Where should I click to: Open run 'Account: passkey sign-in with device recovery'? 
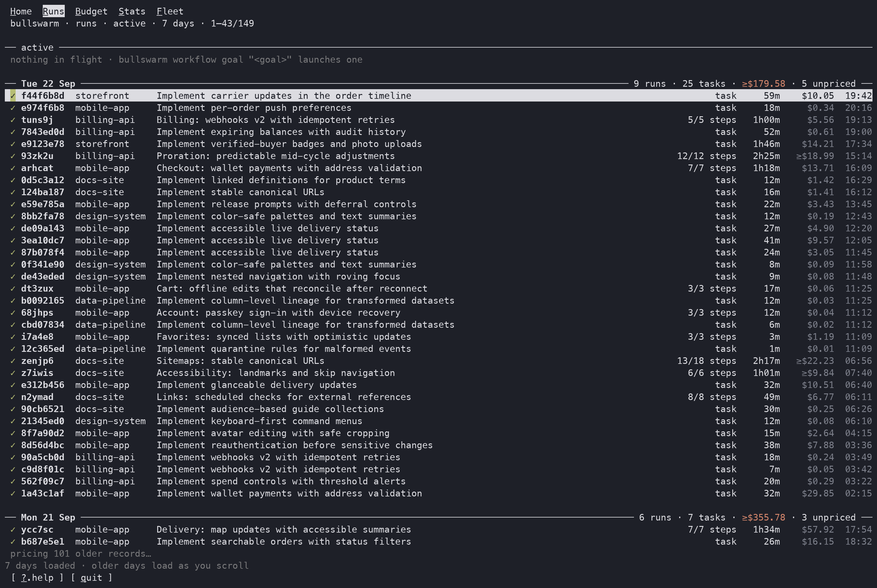278,312
